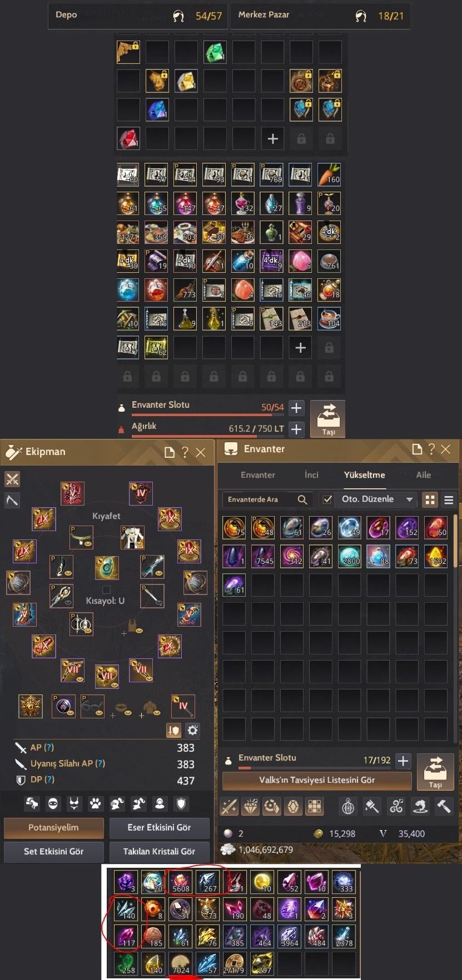Expand the Oto. Düzenle dropdown
Image resolution: width=462 pixels, height=980 pixels.
point(409,499)
